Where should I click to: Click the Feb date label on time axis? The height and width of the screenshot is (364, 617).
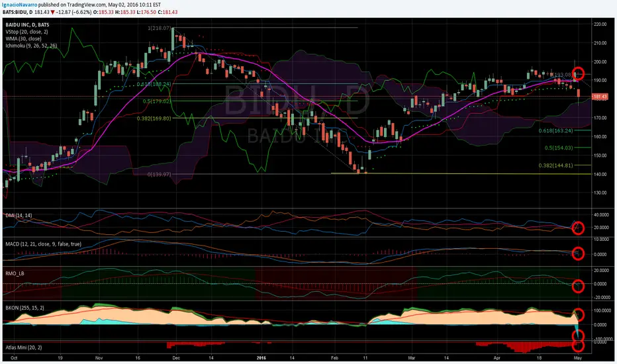(334, 358)
